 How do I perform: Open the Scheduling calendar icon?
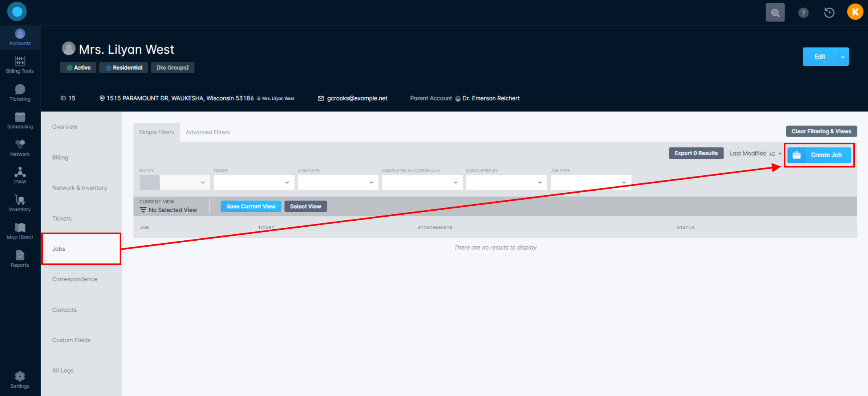(20, 120)
